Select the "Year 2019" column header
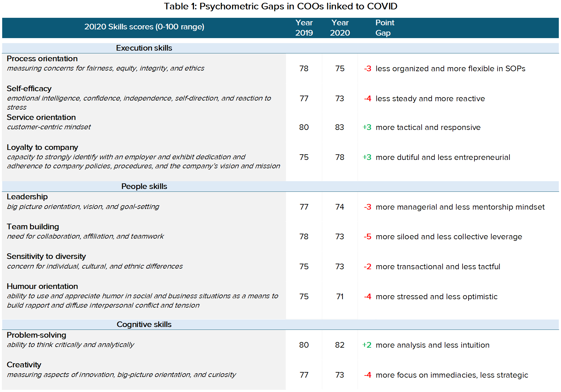 pyautogui.click(x=304, y=28)
